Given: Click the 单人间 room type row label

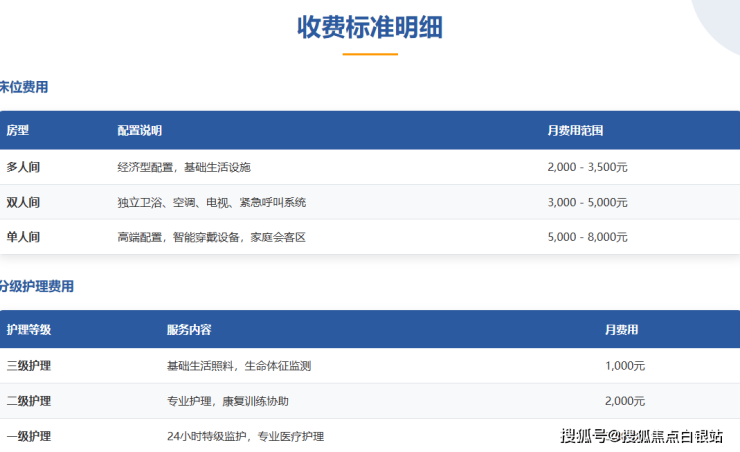Looking at the screenshot, I should tap(23, 237).
